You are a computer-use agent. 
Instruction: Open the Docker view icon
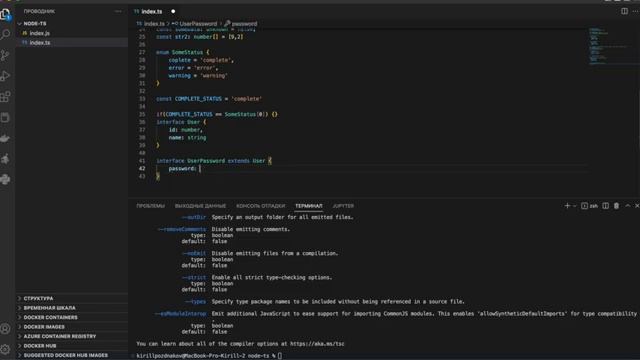click(x=5, y=138)
